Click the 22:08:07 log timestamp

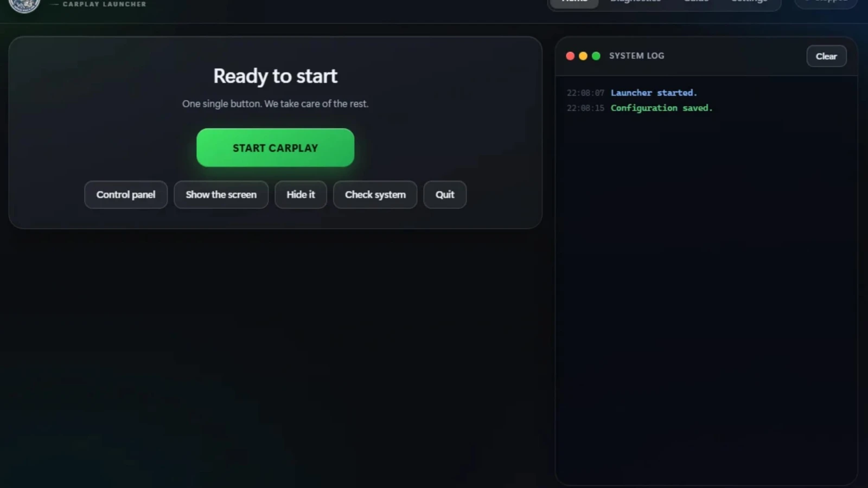585,93
